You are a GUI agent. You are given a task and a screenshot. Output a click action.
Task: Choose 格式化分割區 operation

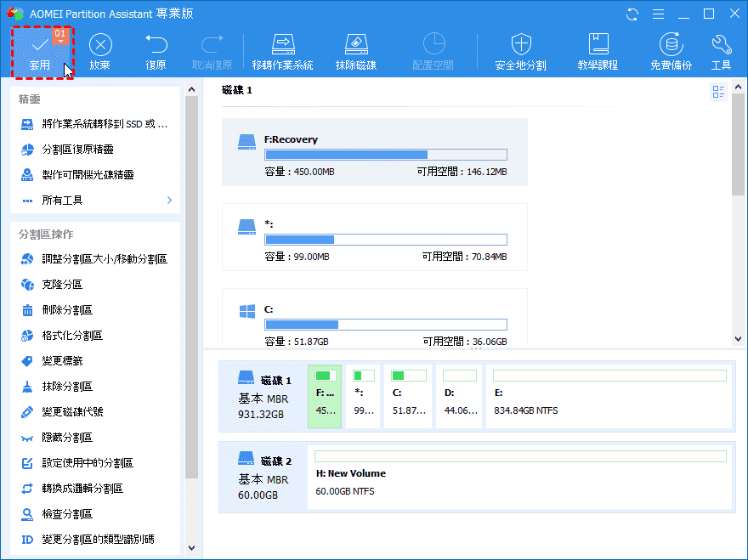click(x=94, y=336)
